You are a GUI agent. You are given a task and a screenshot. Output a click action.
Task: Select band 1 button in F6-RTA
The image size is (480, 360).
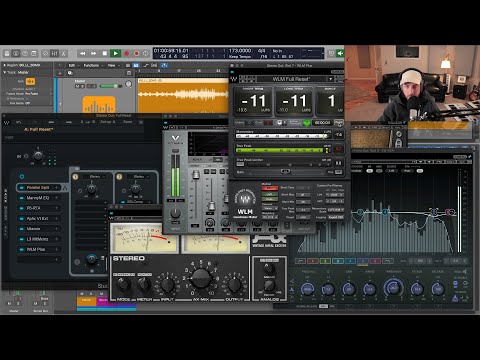[x=312, y=261]
